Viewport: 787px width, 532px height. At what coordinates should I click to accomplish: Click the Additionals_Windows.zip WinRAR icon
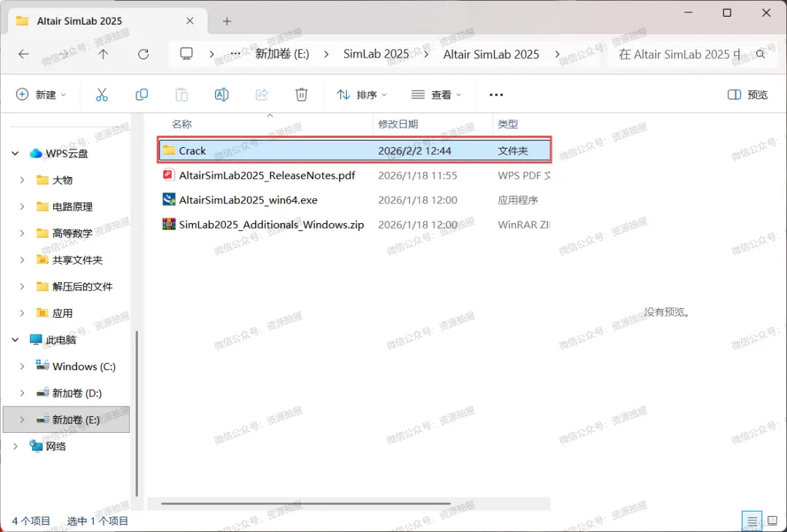coord(168,224)
